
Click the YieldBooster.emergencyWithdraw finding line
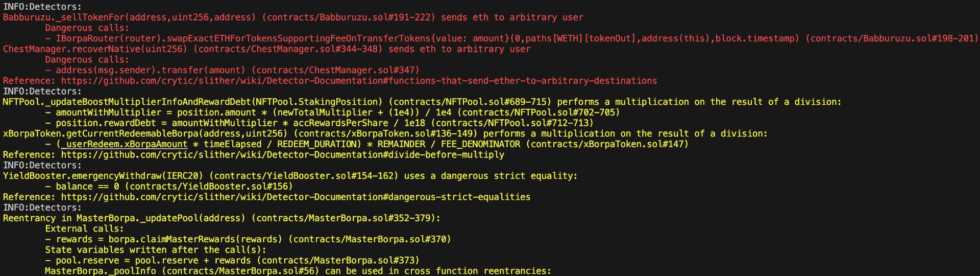[290, 176]
